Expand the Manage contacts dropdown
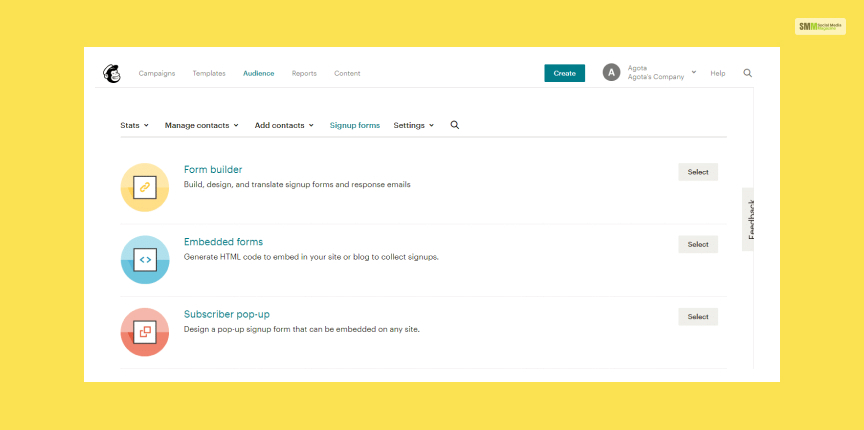Image resolution: width=864 pixels, height=430 pixels. coord(201,125)
